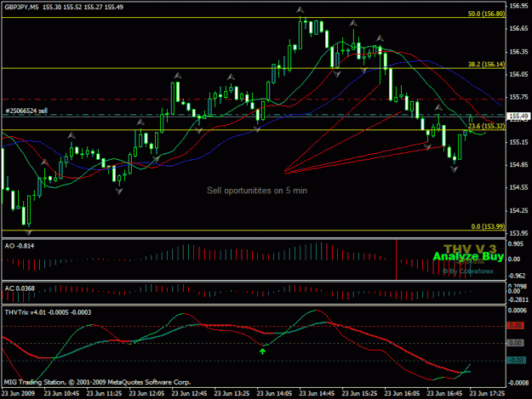
Task: Click -0.0008 on the THVTrix scale
Action: pyautogui.click(x=518, y=383)
